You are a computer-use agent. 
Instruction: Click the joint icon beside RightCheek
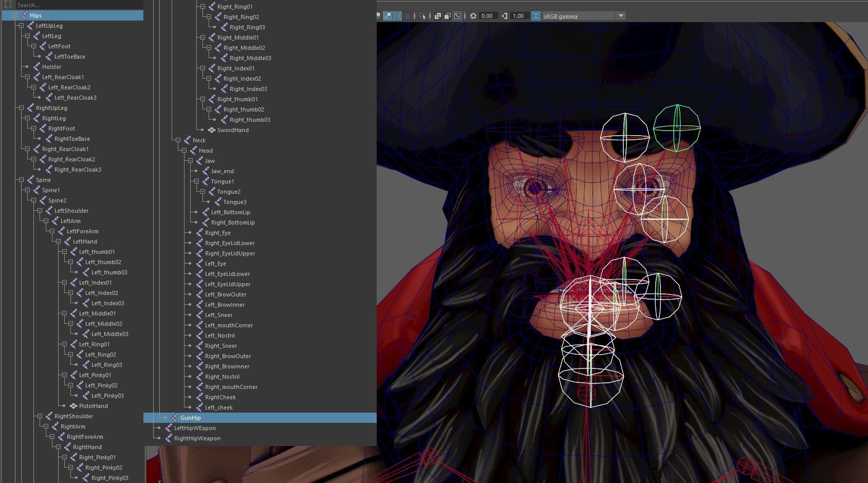click(199, 397)
